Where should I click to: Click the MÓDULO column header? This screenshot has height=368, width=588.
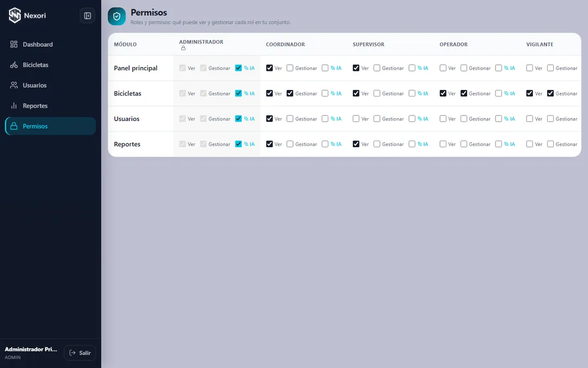tap(125, 44)
